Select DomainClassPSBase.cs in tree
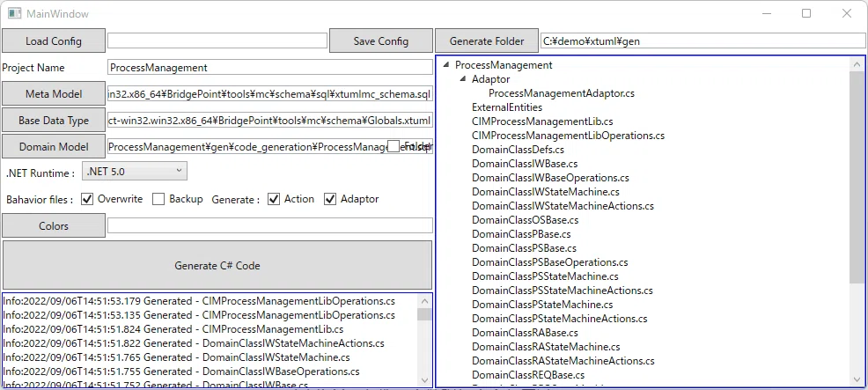Image resolution: width=868 pixels, height=390 pixels. click(524, 248)
